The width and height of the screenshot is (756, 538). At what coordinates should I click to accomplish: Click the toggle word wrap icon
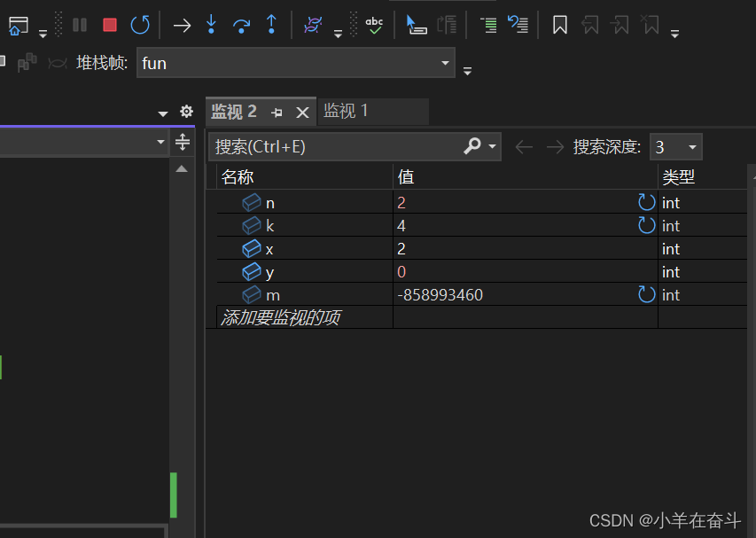click(x=518, y=24)
